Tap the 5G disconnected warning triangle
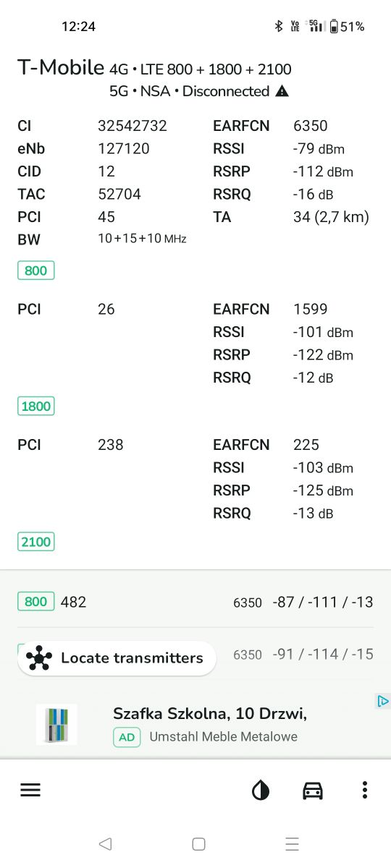The image size is (391, 868). tap(282, 91)
